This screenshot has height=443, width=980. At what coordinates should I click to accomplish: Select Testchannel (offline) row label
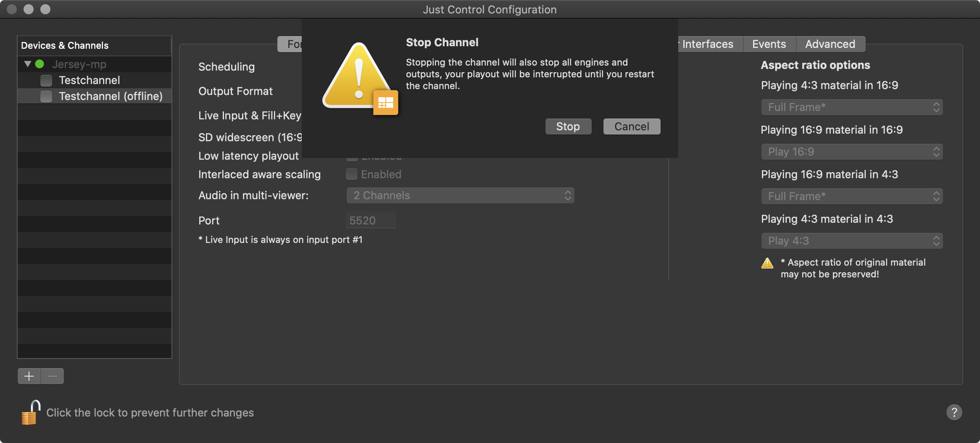[111, 96]
